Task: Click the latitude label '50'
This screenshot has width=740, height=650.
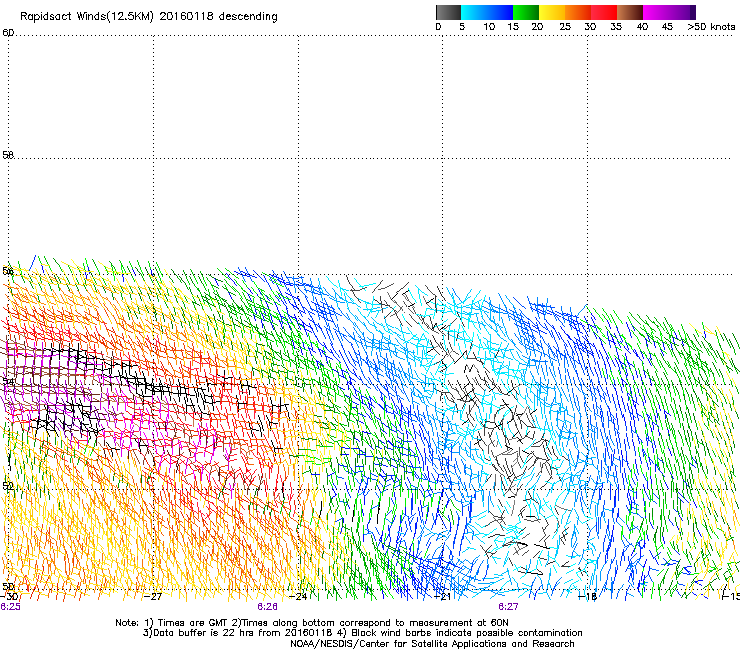Action: coord(8,586)
